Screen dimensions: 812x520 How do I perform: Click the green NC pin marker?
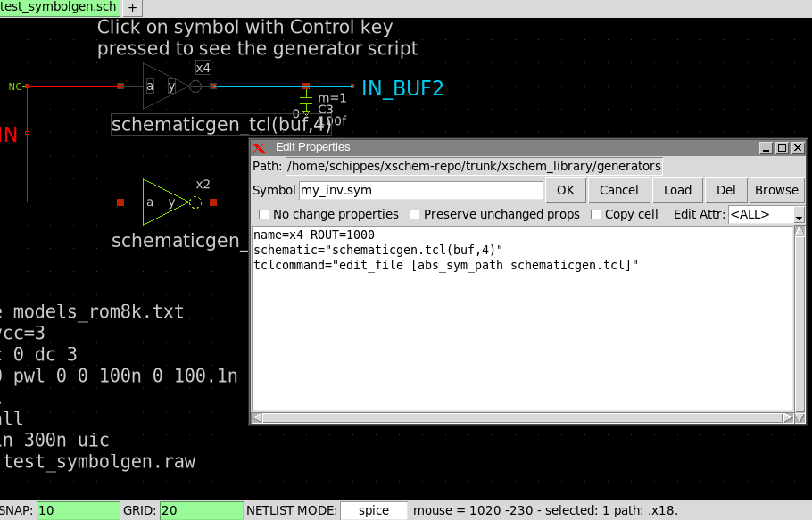point(15,87)
